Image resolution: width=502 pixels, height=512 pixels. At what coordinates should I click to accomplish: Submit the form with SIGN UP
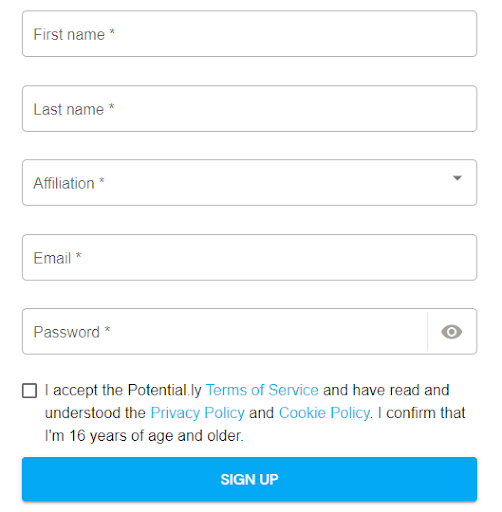pyautogui.click(x=249, y=479)
